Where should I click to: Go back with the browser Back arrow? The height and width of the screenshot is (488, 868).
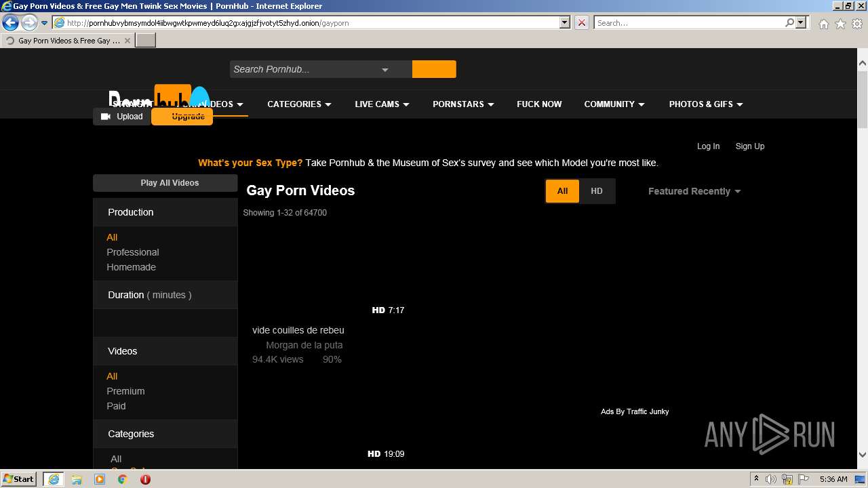(10, 23)
